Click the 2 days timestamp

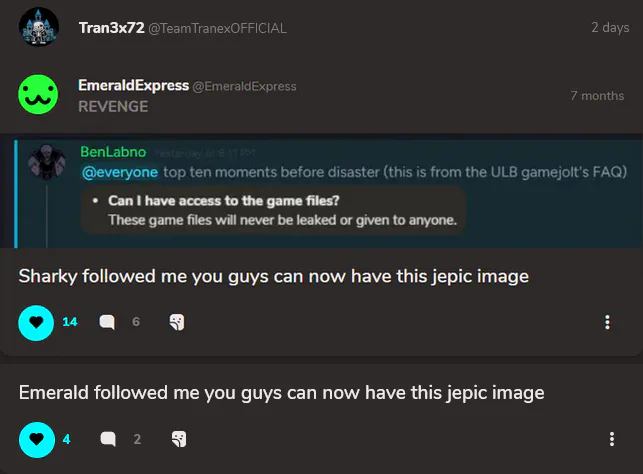(610, 27)
